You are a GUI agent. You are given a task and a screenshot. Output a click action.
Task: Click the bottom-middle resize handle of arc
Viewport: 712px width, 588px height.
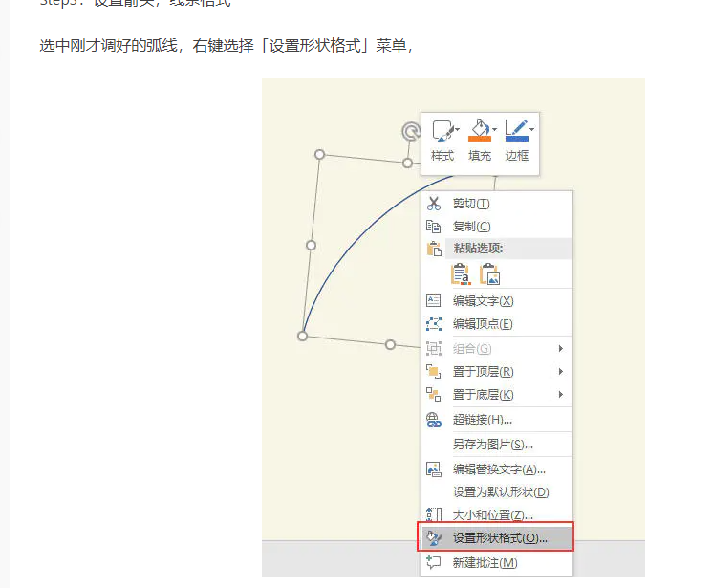390,345
